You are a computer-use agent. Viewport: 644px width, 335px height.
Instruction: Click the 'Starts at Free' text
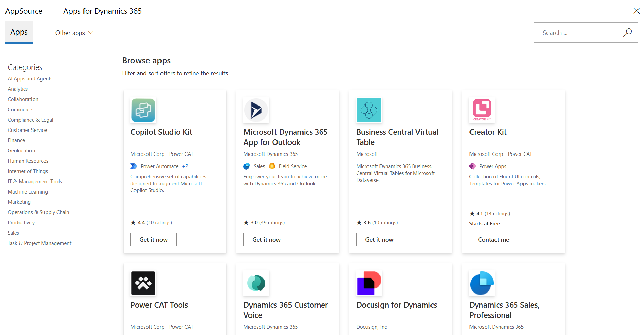485,224
